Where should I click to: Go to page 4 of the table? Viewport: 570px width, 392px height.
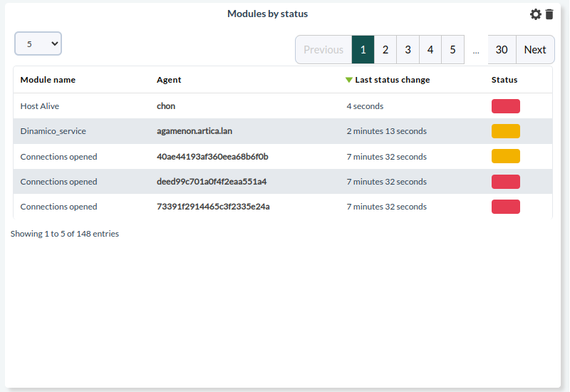430,49
